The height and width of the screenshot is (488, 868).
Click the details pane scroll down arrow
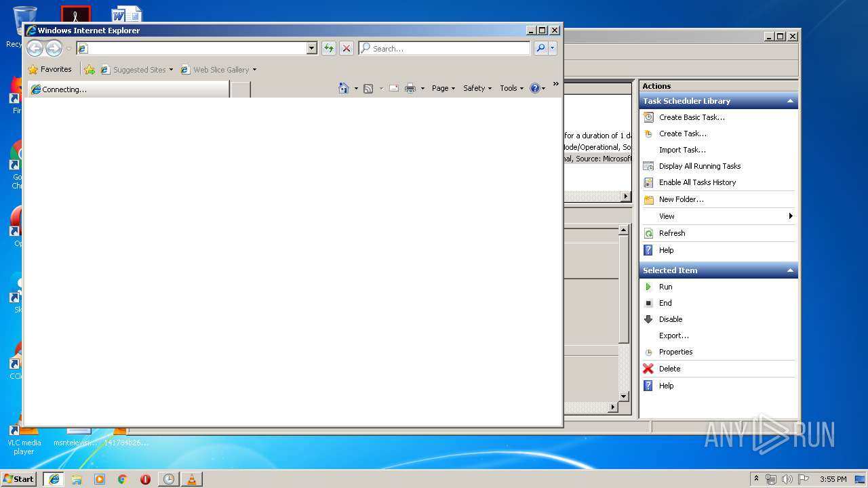click(x=624, y=396)
